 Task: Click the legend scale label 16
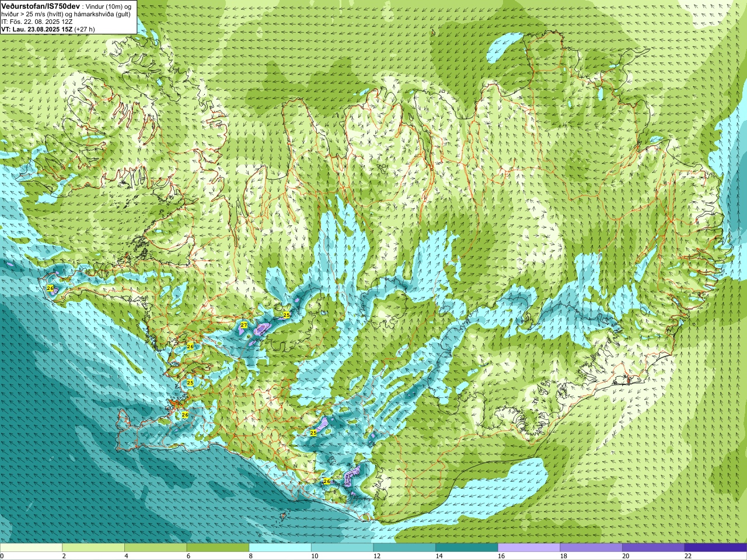(x=501, y=556)
